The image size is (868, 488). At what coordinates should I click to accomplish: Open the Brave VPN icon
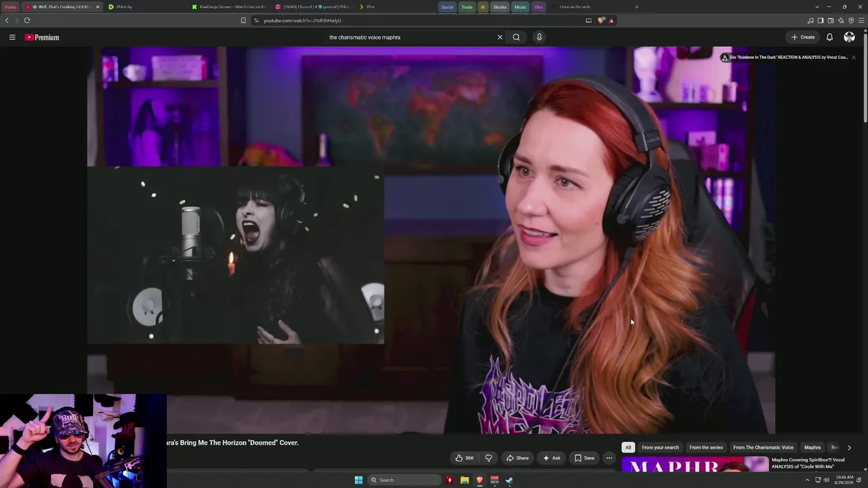point(851,20)
